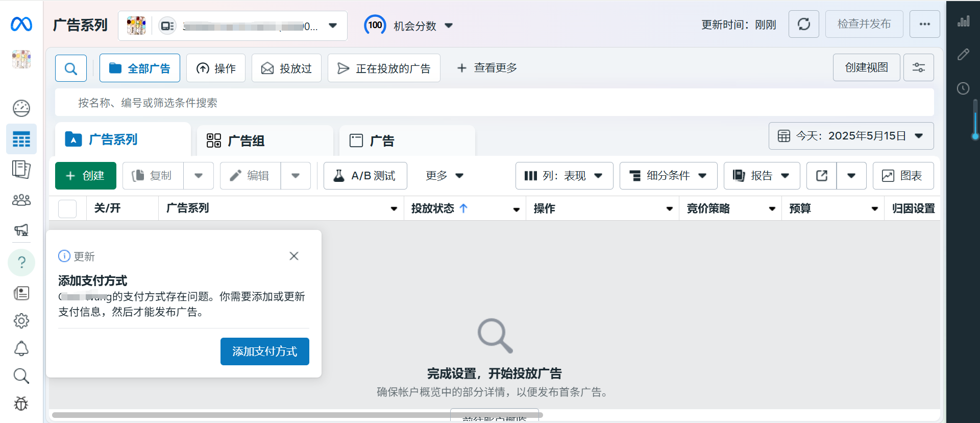Click the export share icon button
The width and height of the screenshot is (980, 423).
coord(821,176)
